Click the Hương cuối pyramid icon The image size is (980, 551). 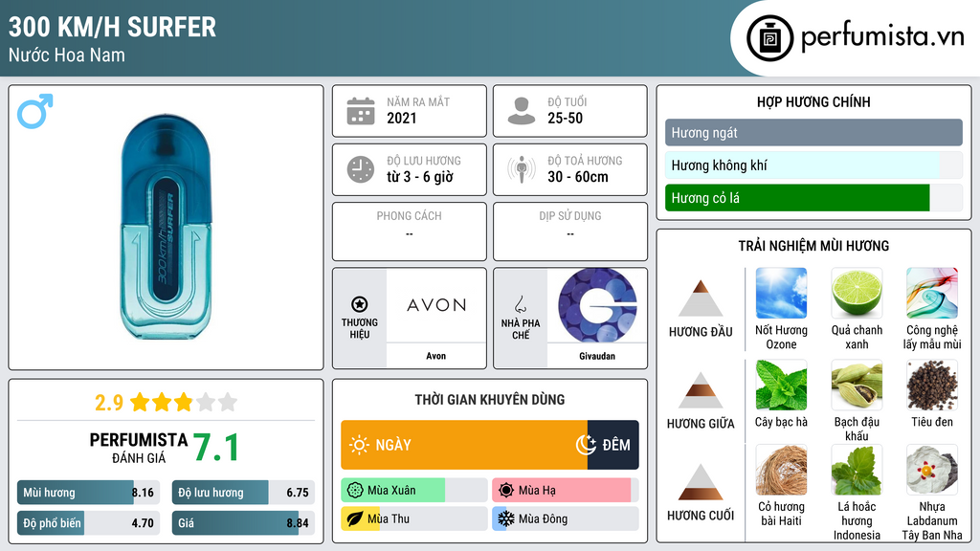coord(701,482)
